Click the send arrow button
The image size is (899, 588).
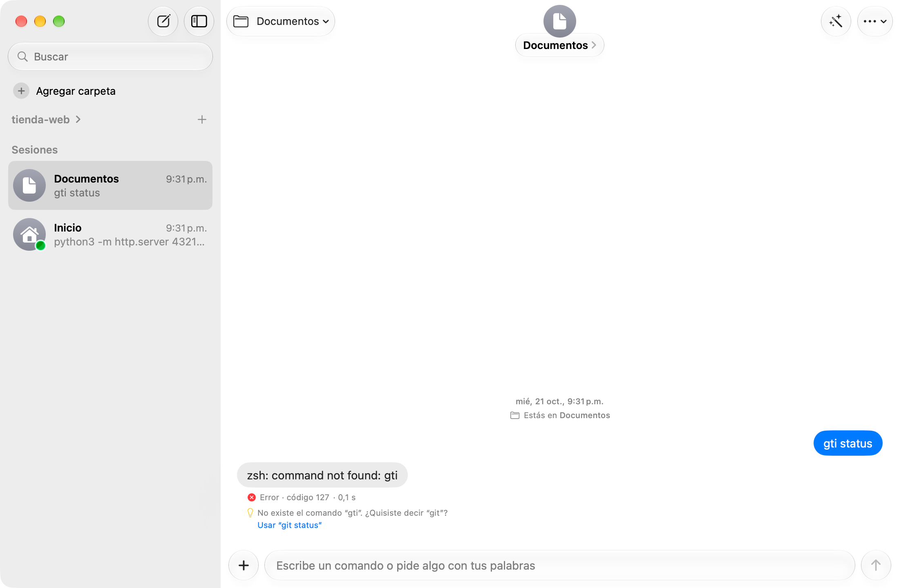(x=876, y=565)
